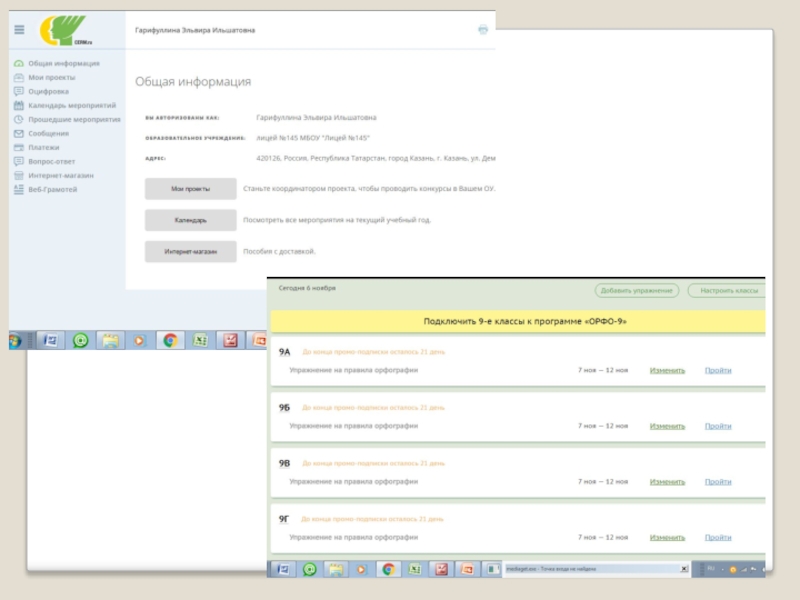Open Excel in the top window taskbar
The image size is (800, 600).
pyautogui.click(x=200, y=340)
